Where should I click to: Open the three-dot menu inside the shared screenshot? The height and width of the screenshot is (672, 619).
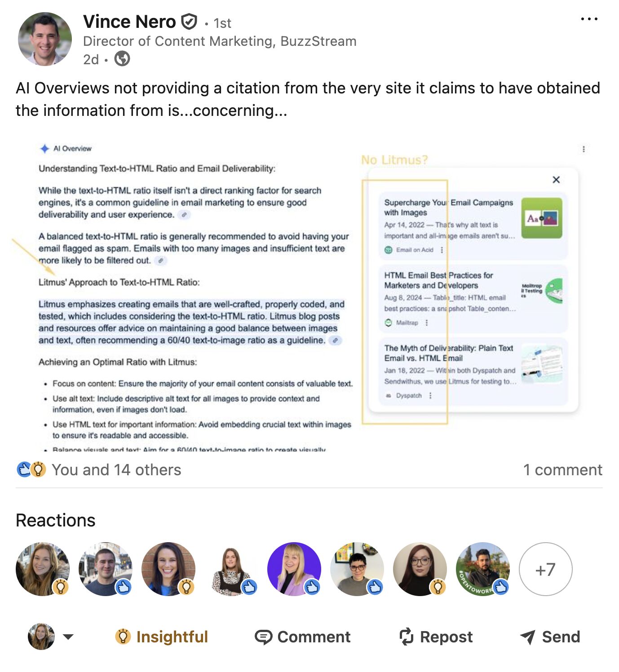pyautogui.click(x=583, y=149)
